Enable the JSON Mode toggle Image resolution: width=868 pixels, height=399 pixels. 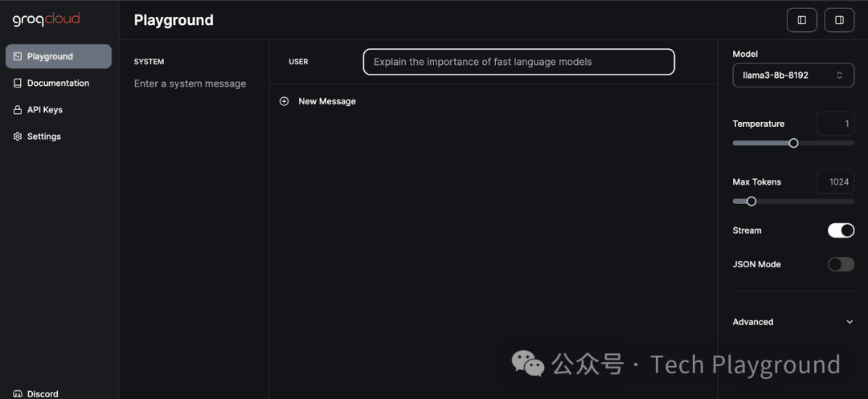(841, 264)
